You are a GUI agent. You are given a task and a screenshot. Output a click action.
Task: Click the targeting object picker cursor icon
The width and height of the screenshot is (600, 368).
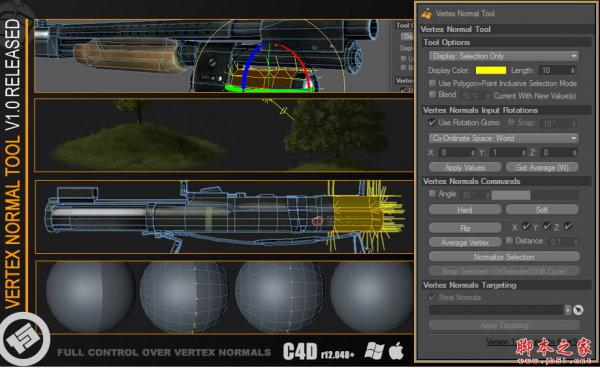click(x=578, y=310)
